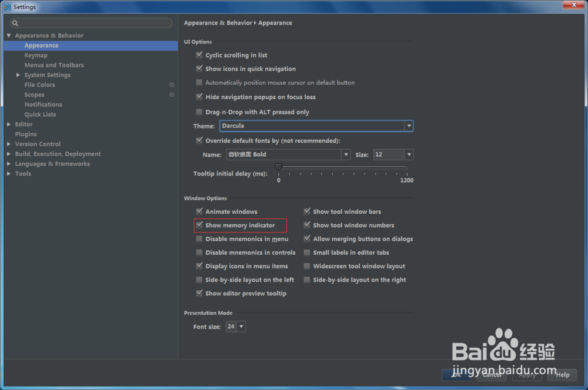
Task: Expand Languages & Frameworks node
Action: pyautogui.click(x=9, y=164)
